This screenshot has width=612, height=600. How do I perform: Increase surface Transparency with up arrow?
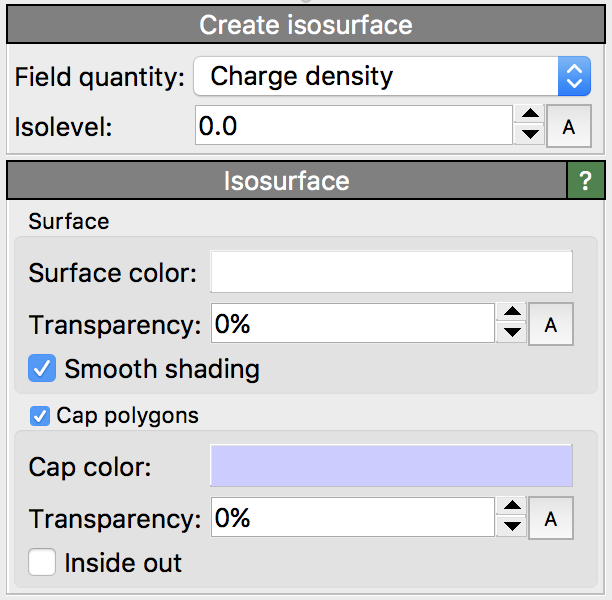(511, 314)
